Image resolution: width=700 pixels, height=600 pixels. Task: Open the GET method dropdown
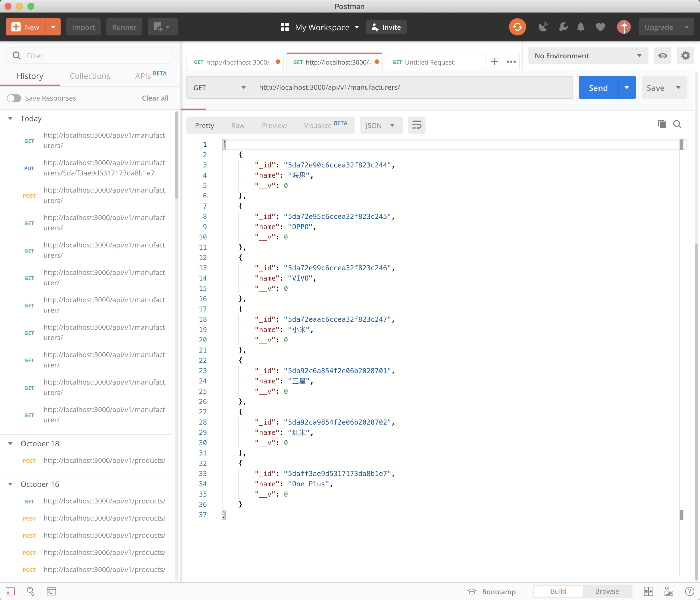click(x=219, y=88)
